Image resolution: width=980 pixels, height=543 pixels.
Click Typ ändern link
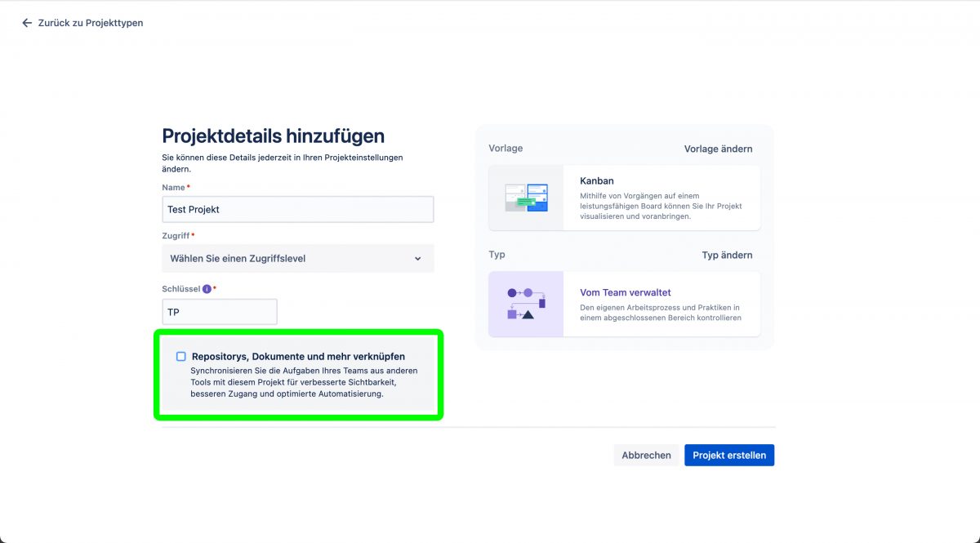[727, 255]
